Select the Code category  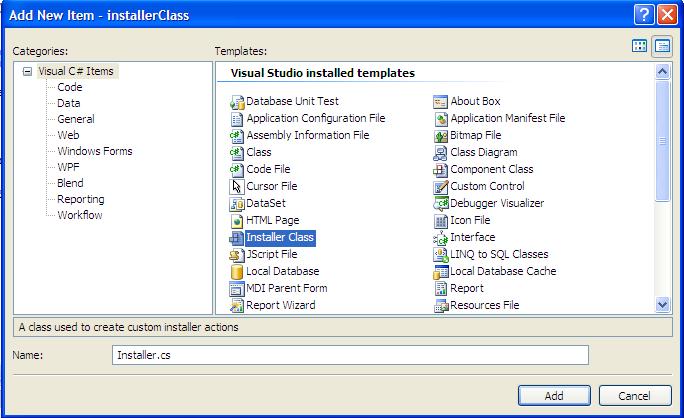tap(70, 87)
